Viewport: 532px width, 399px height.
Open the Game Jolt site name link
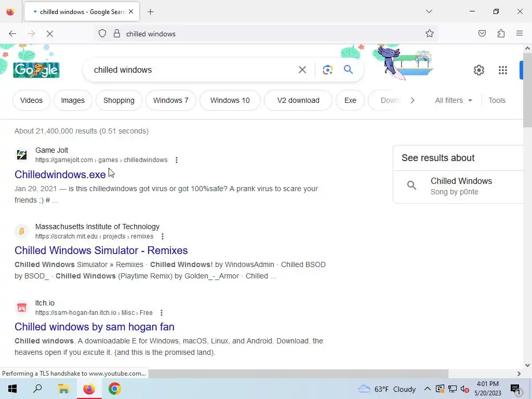(51, 150)
